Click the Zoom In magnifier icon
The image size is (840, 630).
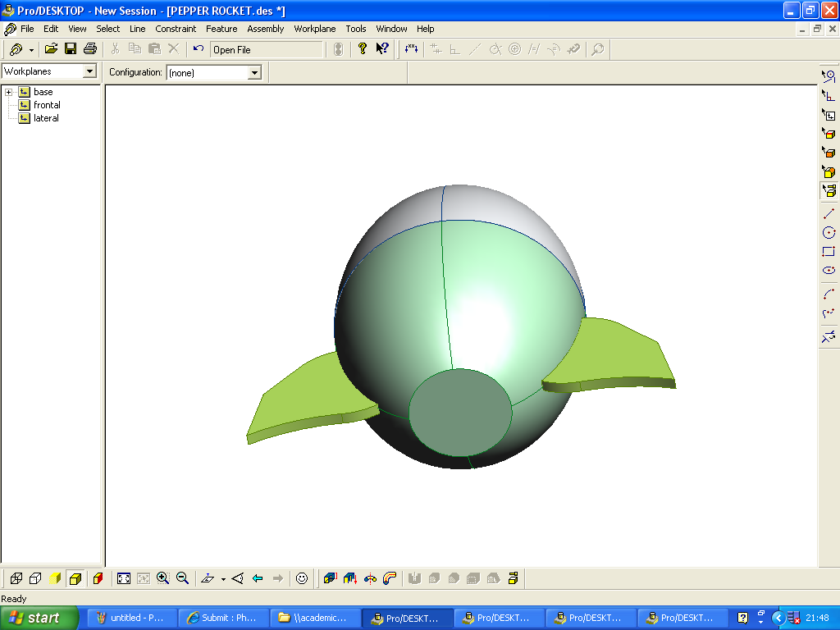[163, 578]
